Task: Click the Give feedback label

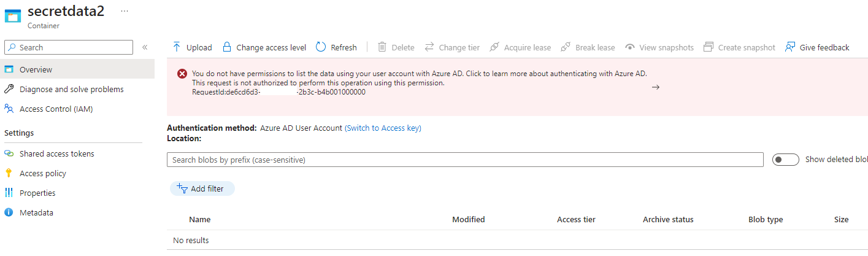Action: (x=824, y=47)
